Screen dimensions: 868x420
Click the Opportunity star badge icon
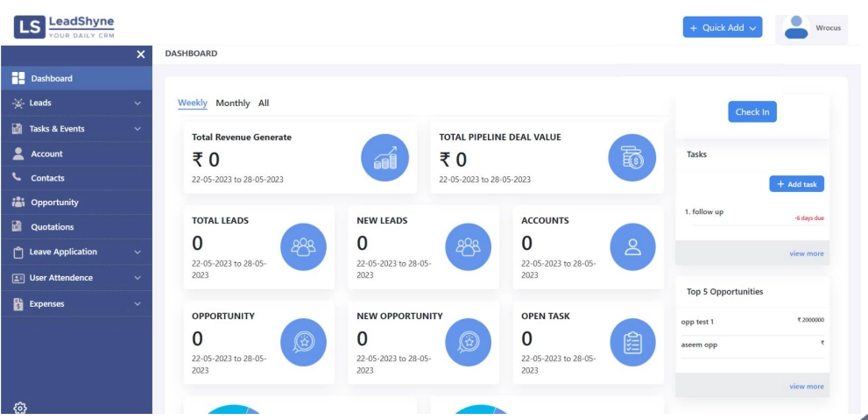pos(303,343)
